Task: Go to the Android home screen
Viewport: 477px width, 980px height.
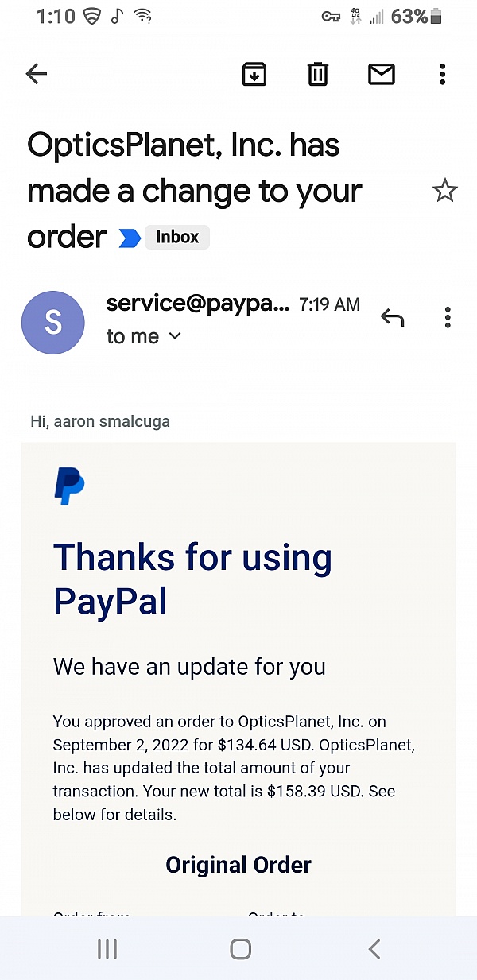Action: [x=240, y=948]
